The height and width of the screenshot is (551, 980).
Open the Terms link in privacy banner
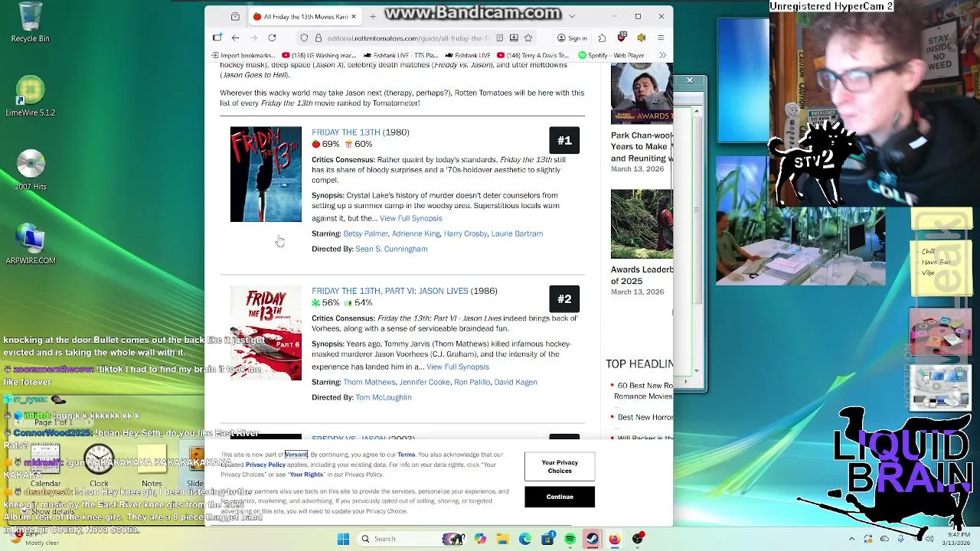point(406,455)
